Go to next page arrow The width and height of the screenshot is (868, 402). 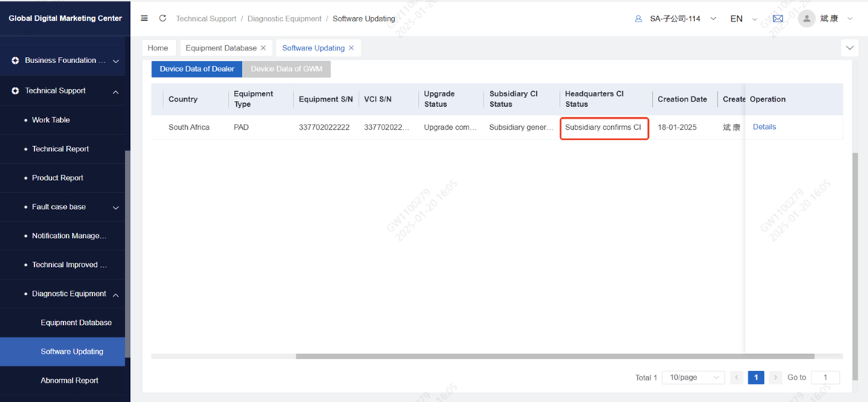click(775, 378)
